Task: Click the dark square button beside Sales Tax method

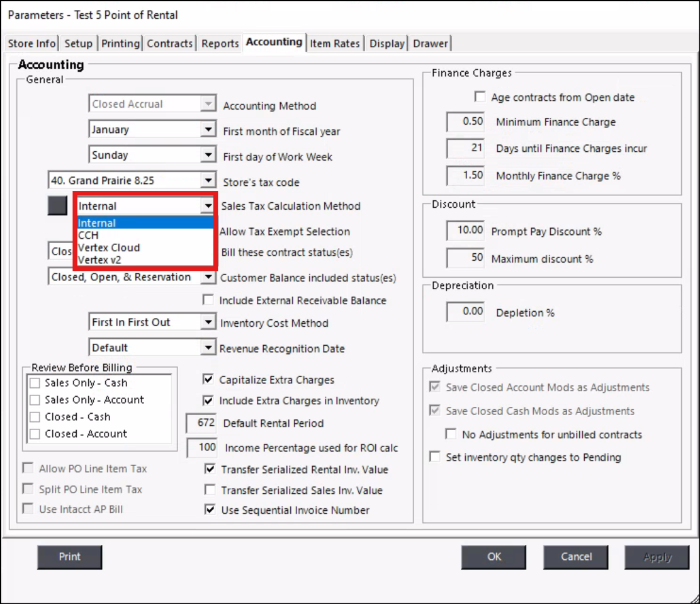Action: pyautogui.click(x=57, y=206)
